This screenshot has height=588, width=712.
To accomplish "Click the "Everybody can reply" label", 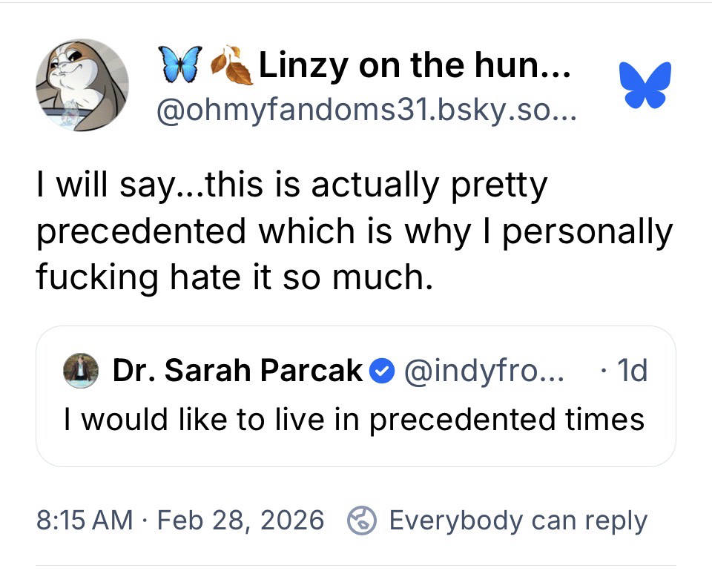I will (518, 521).
